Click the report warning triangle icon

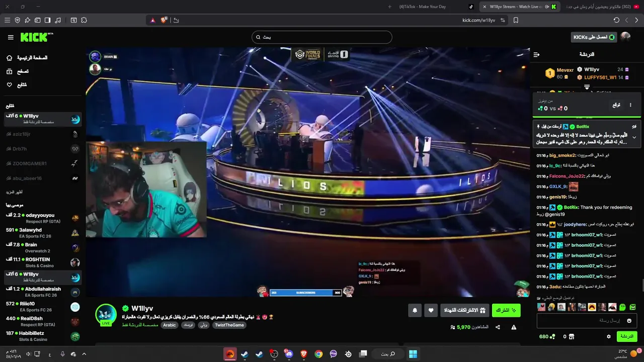(x=514, y=327)
